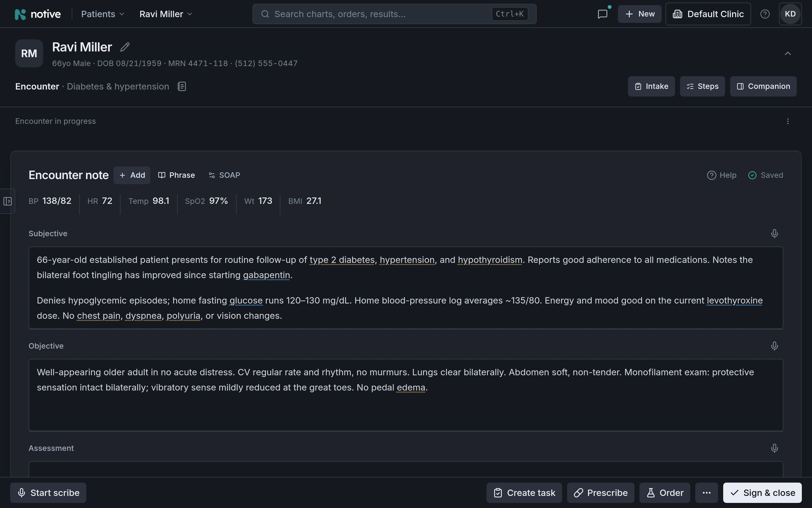Click the underlined term levothyroxine
This screenshot has height=508, width=812.
coord(734,301)
